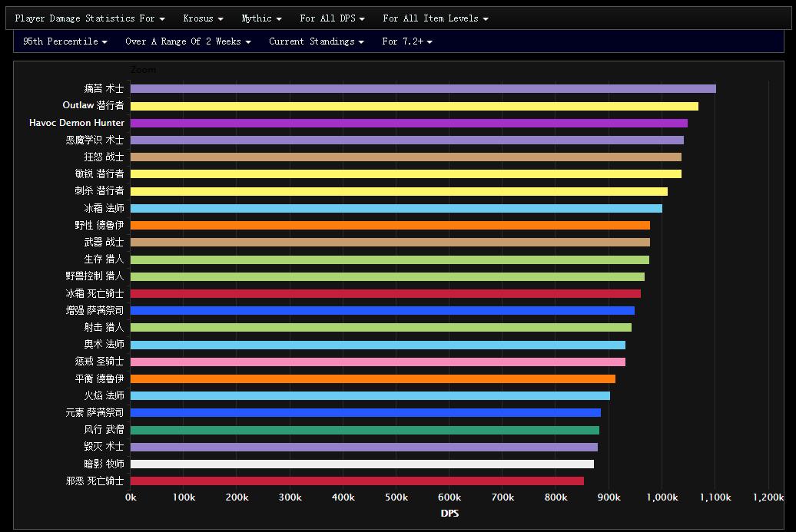Click the Zoom label above the chart
The width and height of the screenshot is (796, 532).
tap(143, 70)
